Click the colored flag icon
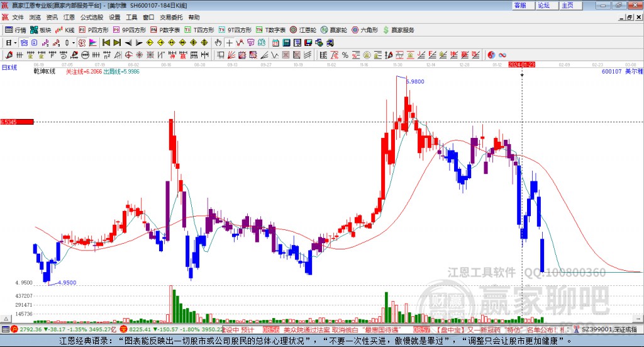The image size is (644, 347). 93,43
